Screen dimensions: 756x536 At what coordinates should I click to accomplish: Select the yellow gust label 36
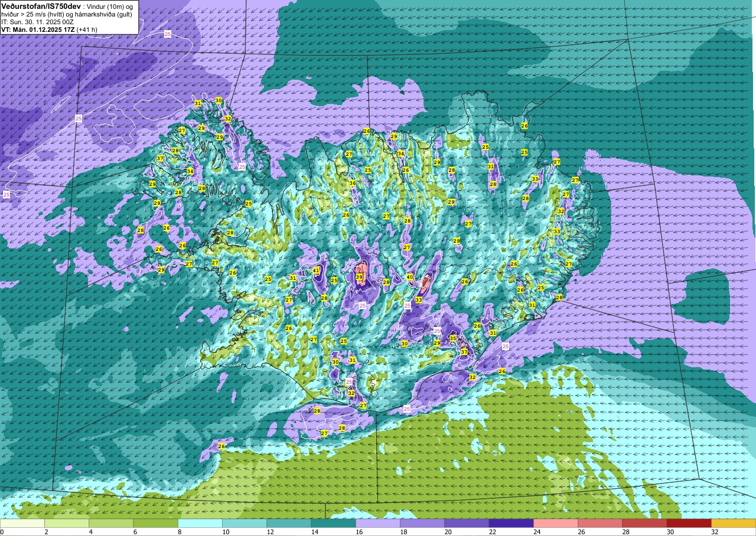tap(353, 183)
